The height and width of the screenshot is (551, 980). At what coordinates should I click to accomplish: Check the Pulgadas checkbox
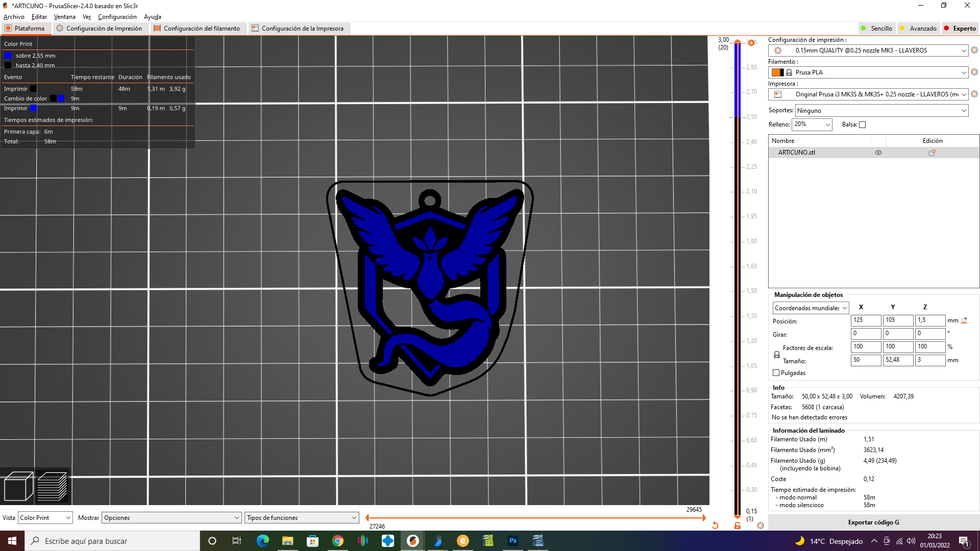click(776, 373)
